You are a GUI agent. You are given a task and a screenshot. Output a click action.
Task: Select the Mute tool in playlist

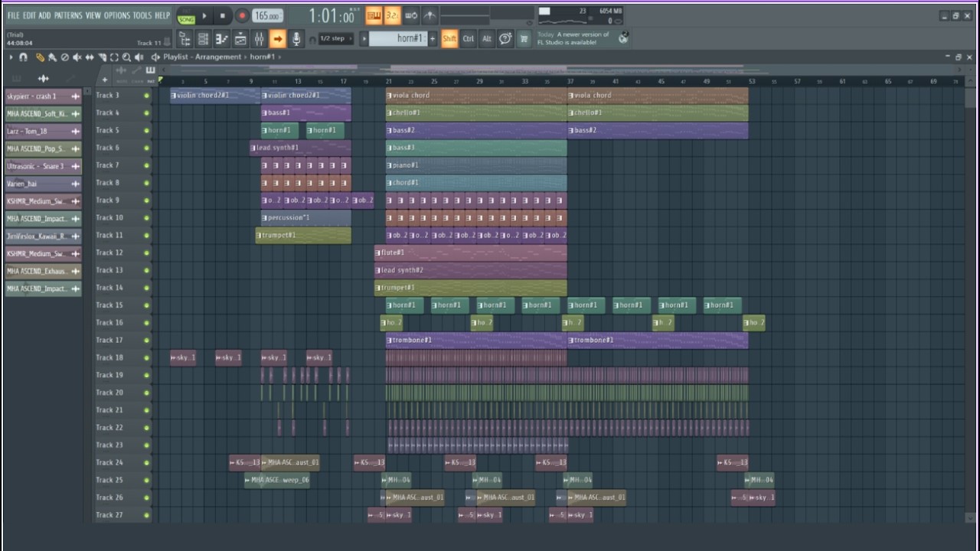coord(77,57)
